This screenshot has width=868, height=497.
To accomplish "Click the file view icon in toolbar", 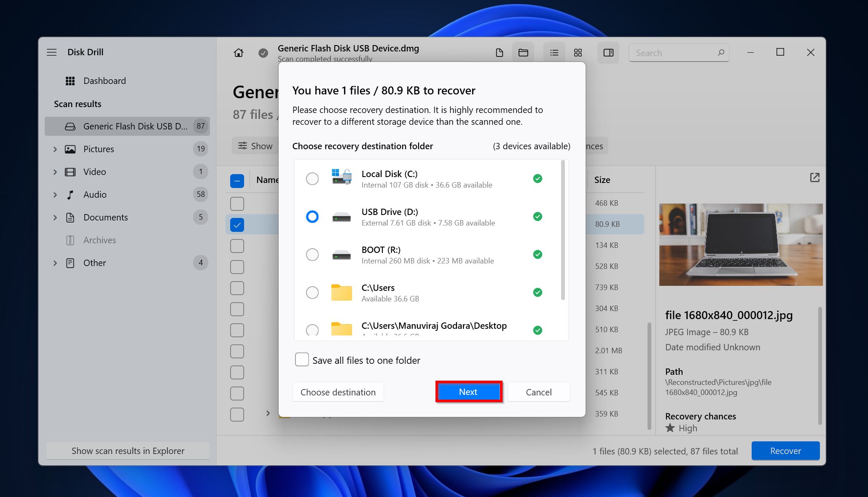I will pos(500,52).
